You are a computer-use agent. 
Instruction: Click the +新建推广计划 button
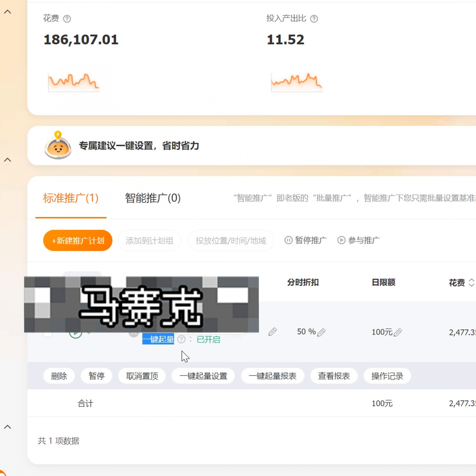(78, 240)
